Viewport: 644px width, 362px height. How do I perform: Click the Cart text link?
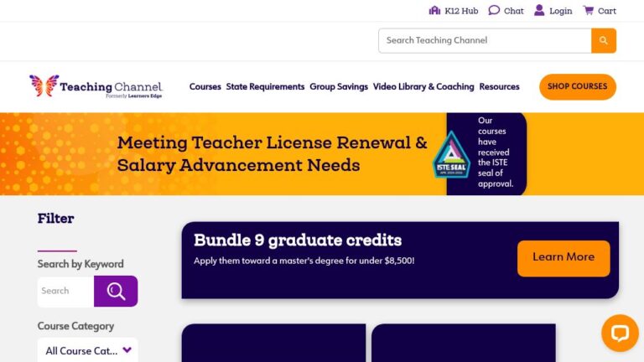(x=607, y=11)
